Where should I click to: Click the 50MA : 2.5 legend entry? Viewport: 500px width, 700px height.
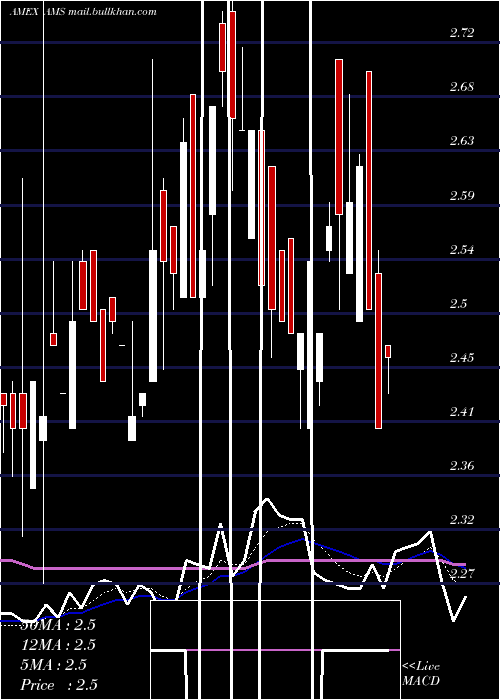pos(58,625)
